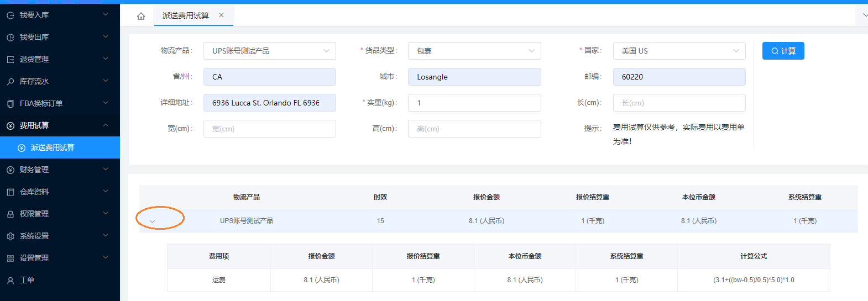Viewport: 868px width, 301px height.
Task: Open the 物流产品 dropdown
Action: coord(269,51)
